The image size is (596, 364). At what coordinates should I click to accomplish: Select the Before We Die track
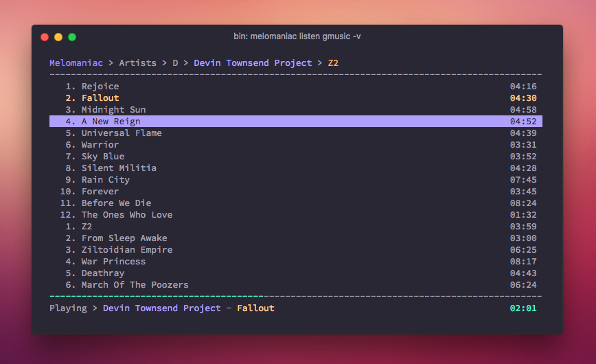click(296, 203)
